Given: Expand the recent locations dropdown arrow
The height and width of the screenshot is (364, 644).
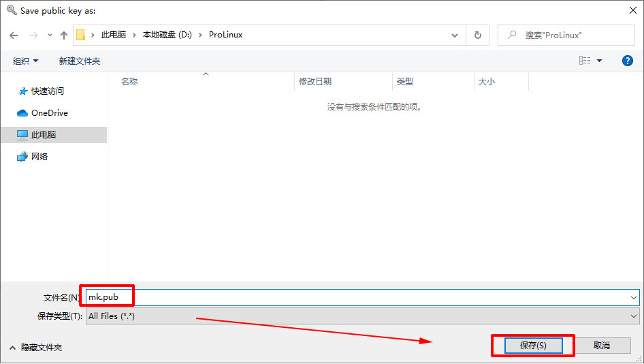Looking at the screenshot, I should pos(50,35).
